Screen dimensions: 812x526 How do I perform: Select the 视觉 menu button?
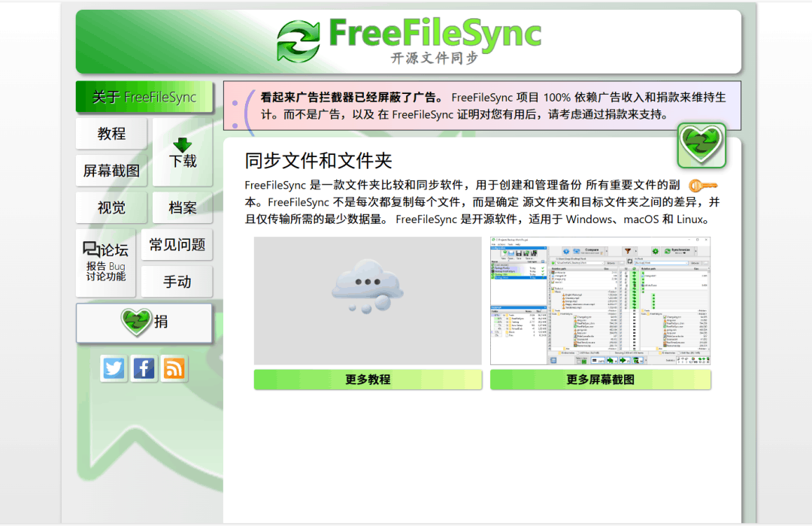pos(111,207)
